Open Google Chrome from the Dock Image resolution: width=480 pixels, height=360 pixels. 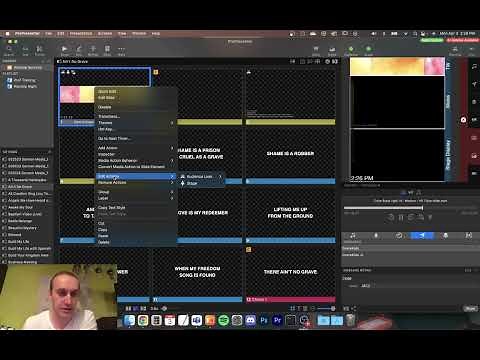point(143,320)
